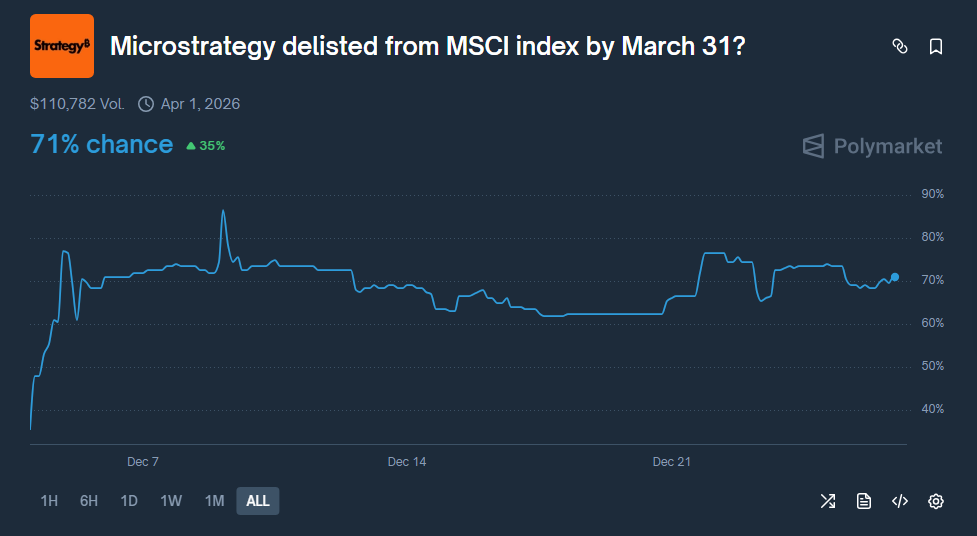Open the document icon below chart
The width and height of the screenshot is (977, 536).
coord(864,501)
